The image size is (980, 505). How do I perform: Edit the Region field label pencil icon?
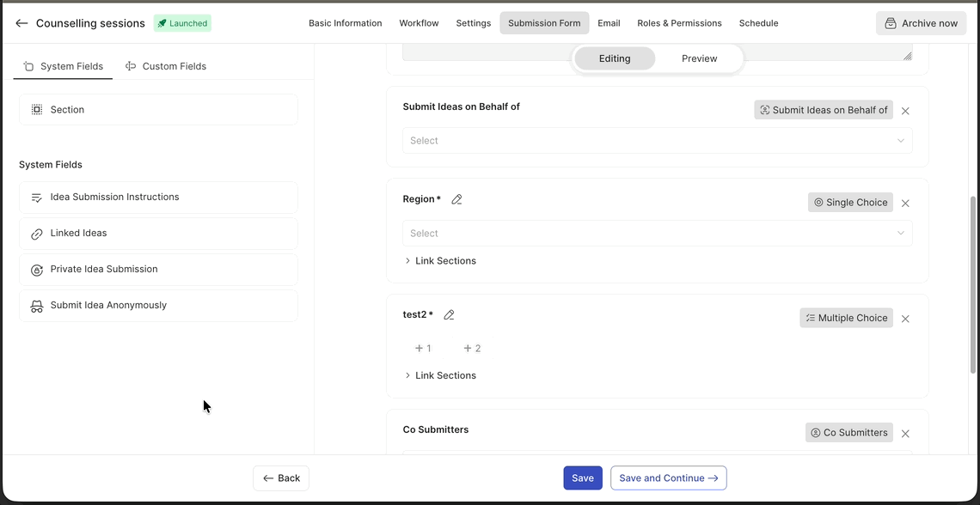[456, 199]
